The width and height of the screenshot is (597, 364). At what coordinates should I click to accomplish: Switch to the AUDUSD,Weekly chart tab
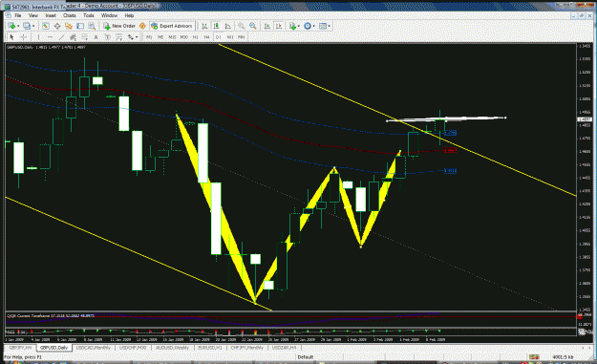coord(173,348)
